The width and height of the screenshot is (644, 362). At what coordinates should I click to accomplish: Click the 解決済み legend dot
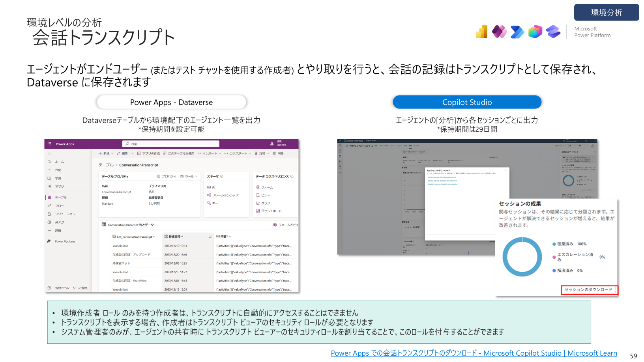[554, 271]
